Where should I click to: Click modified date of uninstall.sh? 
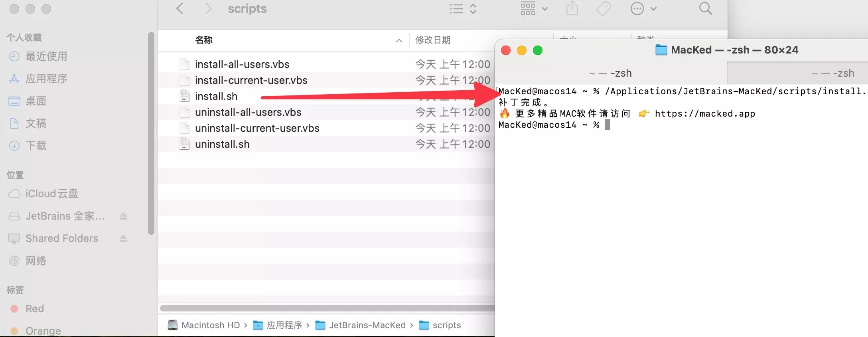pyautogui.click(x=453, y=144)
